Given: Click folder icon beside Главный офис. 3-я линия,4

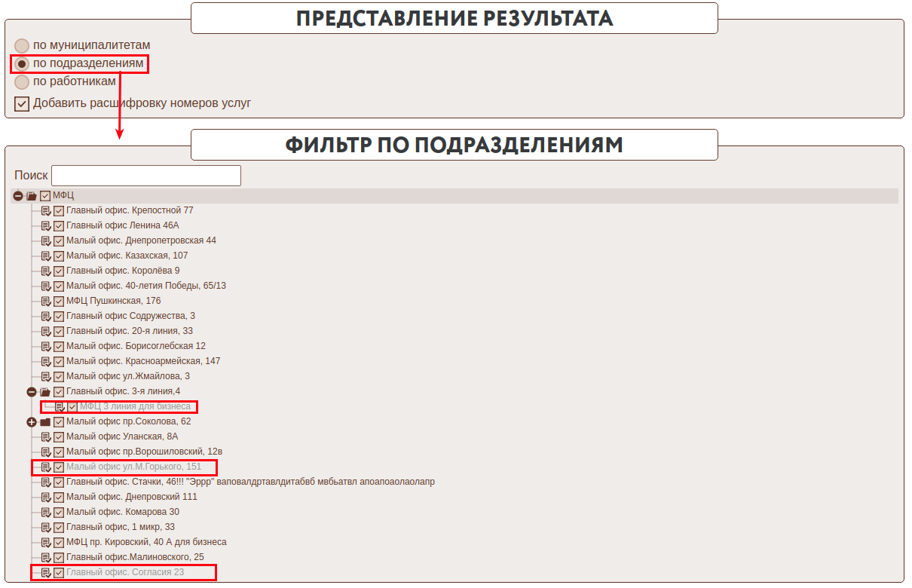Looking at the screenshot, I should [45, 392].
